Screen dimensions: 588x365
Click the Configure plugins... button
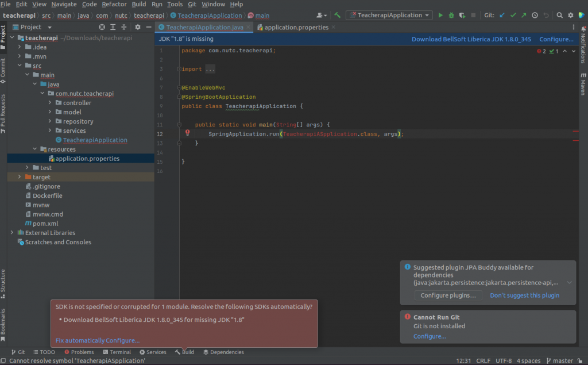(448, 295)
